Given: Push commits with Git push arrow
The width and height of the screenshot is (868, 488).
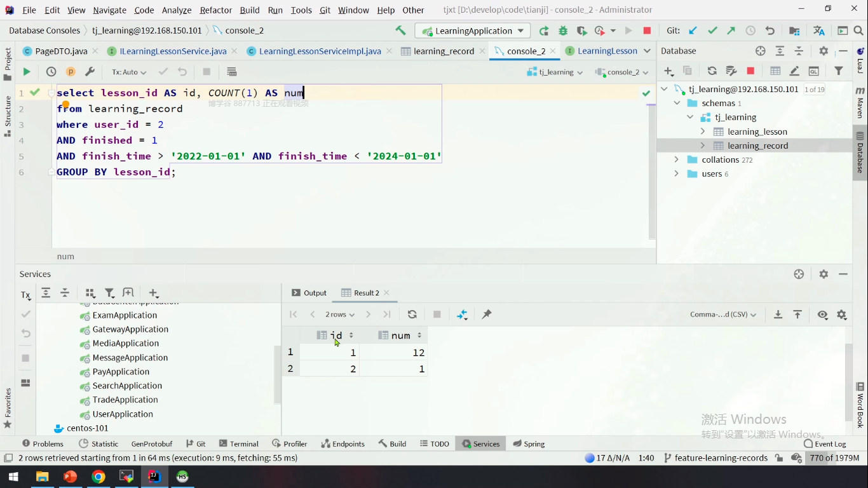Looking at the screenshot, I should coord(731,30).
